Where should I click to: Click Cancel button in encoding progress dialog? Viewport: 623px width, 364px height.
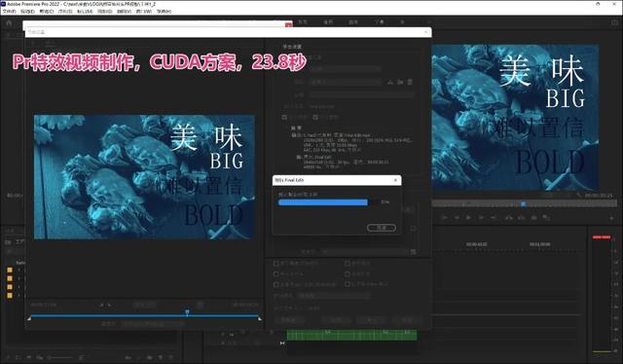381,228
